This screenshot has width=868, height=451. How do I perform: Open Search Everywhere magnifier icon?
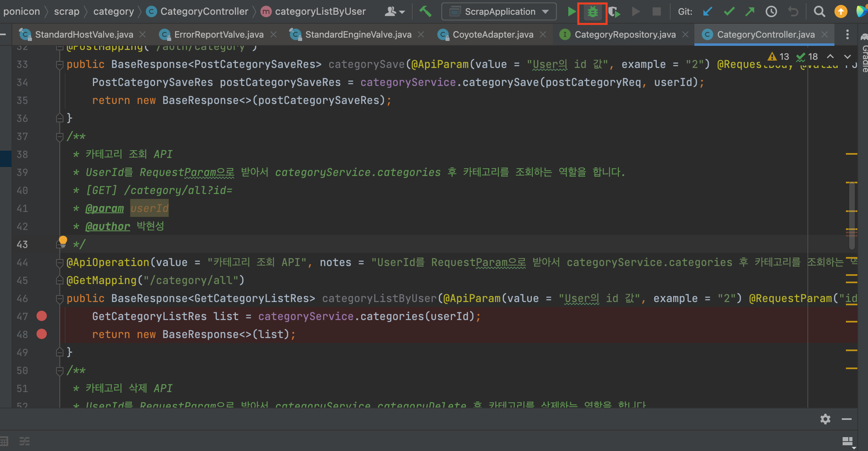(x=819, y=12)
